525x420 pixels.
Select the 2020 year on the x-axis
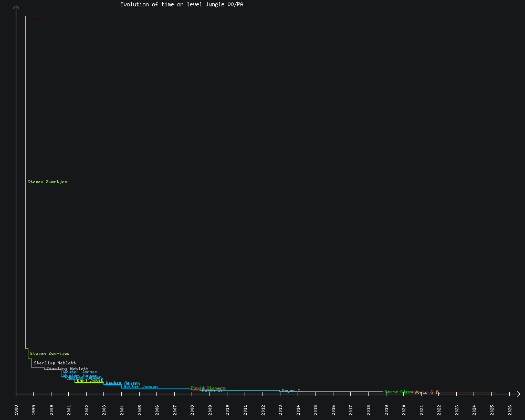[x=404, y=409]
